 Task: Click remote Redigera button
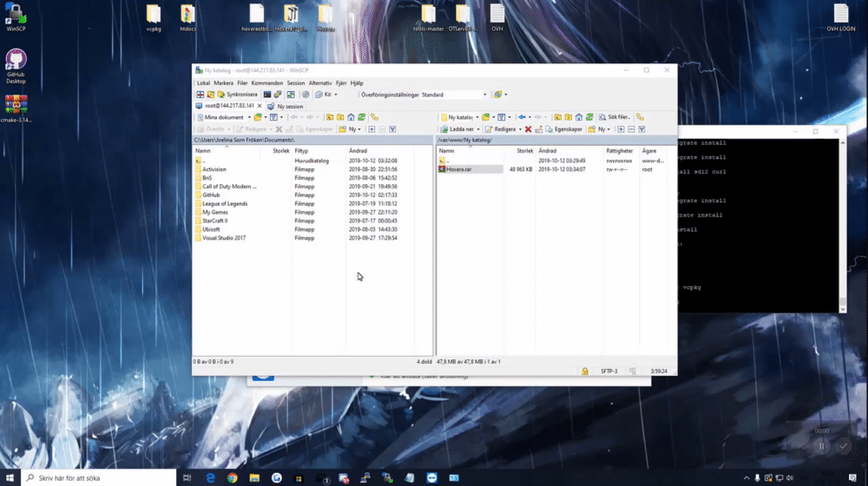click(501, 129)
